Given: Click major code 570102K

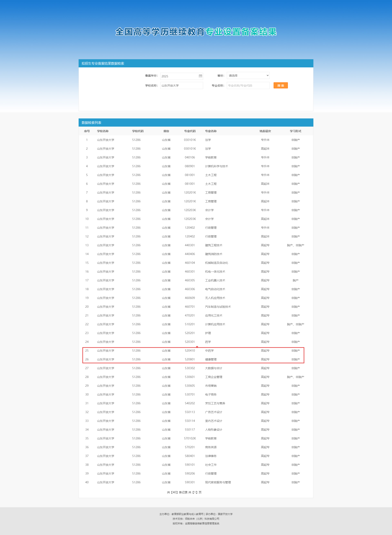Looking at the screenshot, I should (x=190, y=438).
